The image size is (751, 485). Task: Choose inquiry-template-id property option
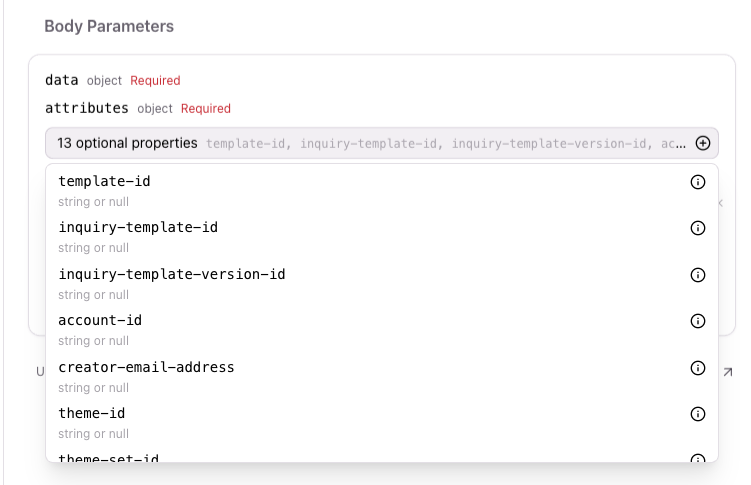click(x=138, y=228)
